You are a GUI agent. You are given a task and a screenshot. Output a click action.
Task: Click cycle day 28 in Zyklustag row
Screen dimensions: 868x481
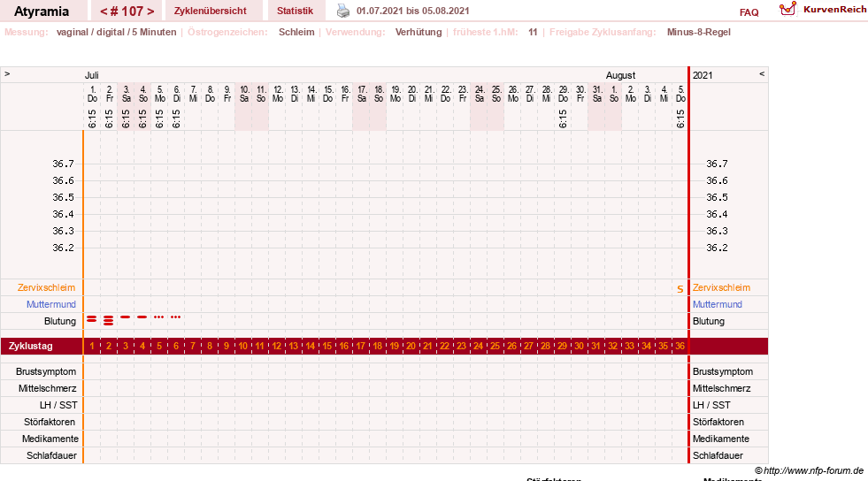(545, 346)
